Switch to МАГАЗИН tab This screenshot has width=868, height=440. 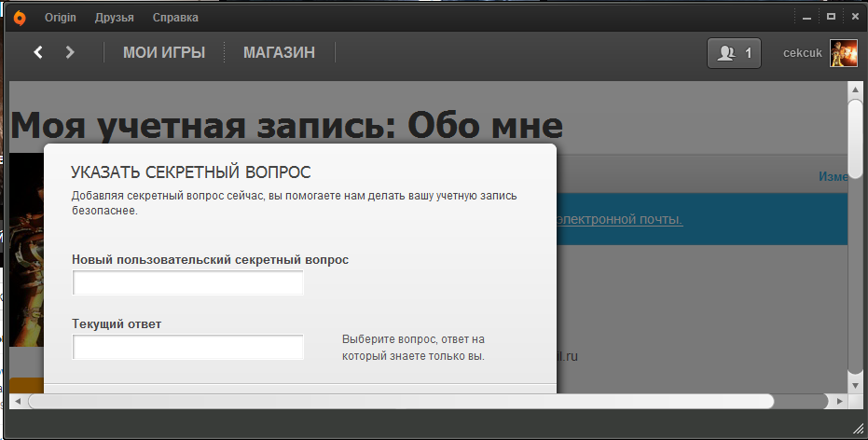click(279, 53)
